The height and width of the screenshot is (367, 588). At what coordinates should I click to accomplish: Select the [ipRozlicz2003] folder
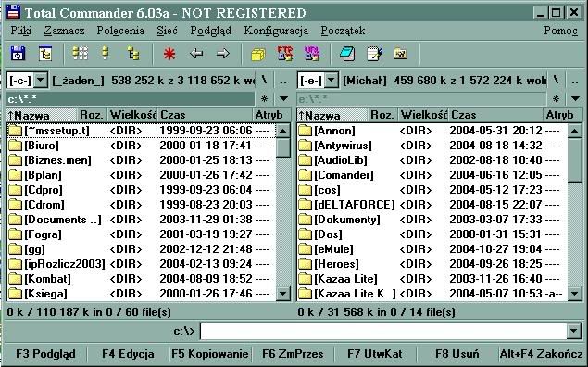[141, 264]
